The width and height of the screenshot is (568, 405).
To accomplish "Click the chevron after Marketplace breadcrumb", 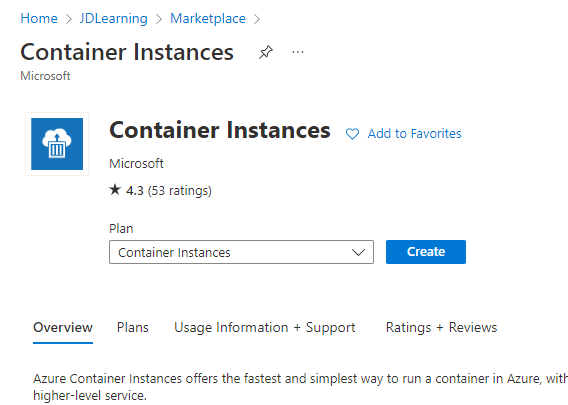I will click(x=257, y=19).
